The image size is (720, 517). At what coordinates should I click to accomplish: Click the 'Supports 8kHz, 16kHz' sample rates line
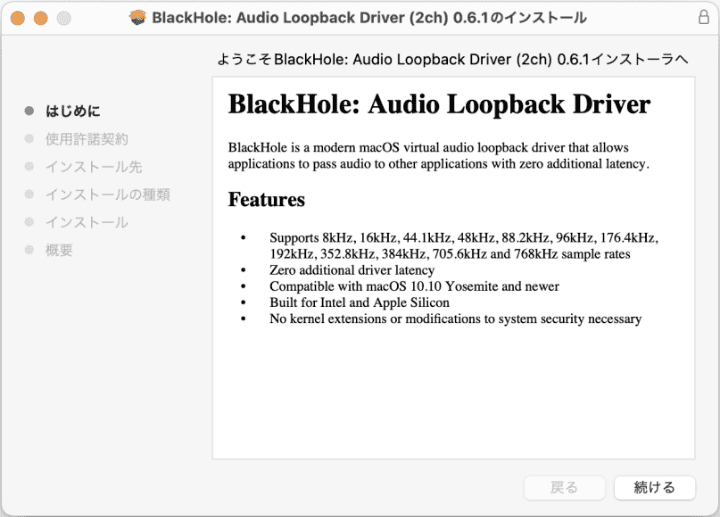coord(464,238)
